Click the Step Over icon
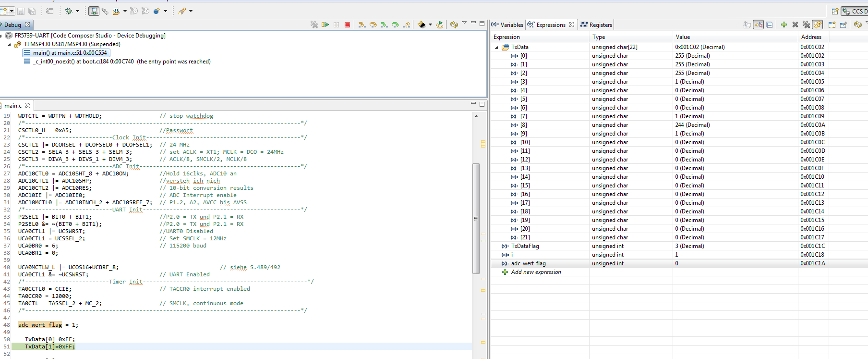 tap(373, 25)
